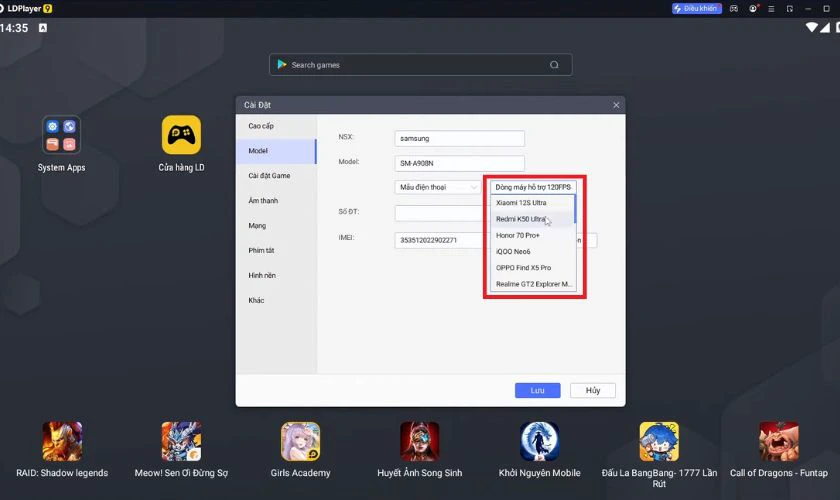Open the user account icon in title bar
This screenshot has height=500, width=840.
pos(753,9)
